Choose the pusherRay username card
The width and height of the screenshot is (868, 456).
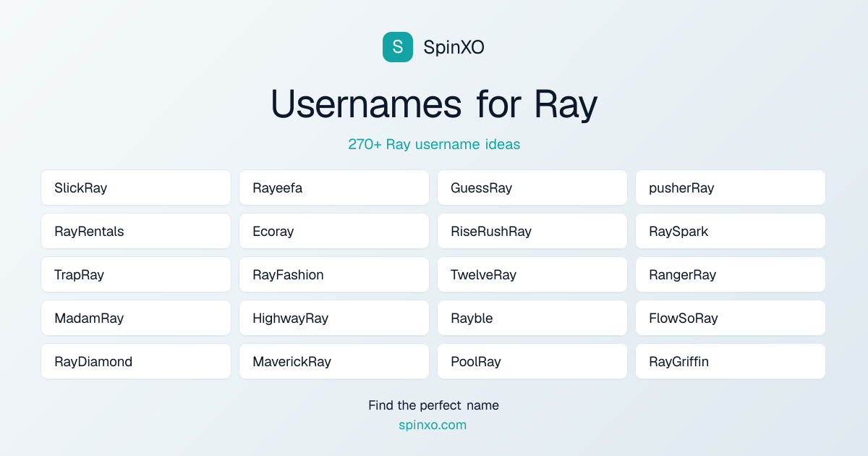tap(731, 187)
